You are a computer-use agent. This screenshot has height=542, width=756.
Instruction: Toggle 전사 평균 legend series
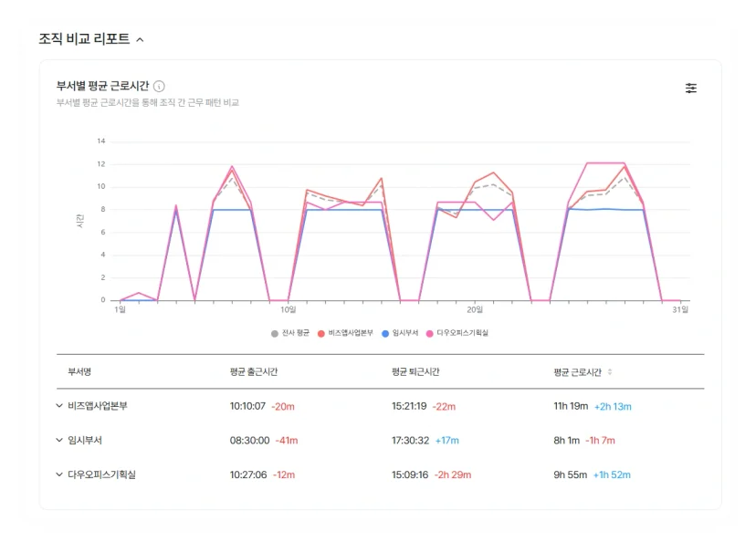pos(289,333)
